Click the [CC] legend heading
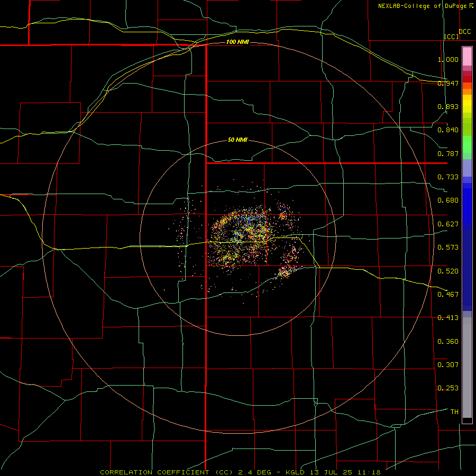This screenshot has width=476, height=476. click(452, 36)
